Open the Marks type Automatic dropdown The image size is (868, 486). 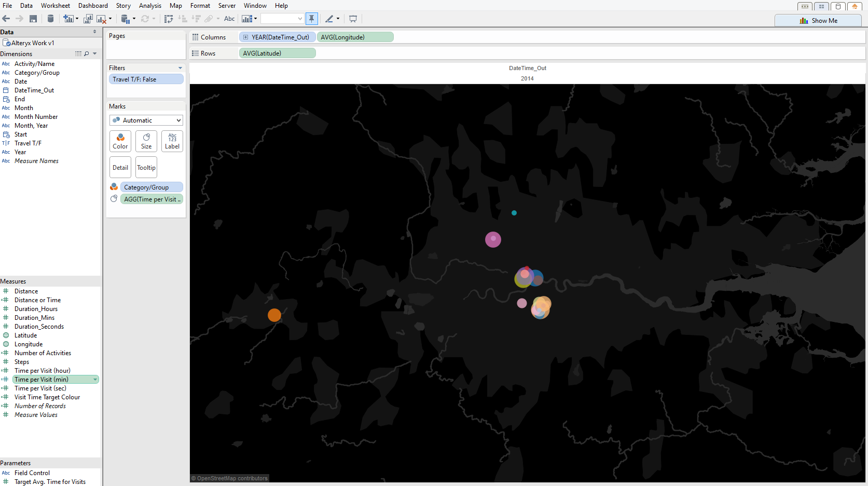146,120
